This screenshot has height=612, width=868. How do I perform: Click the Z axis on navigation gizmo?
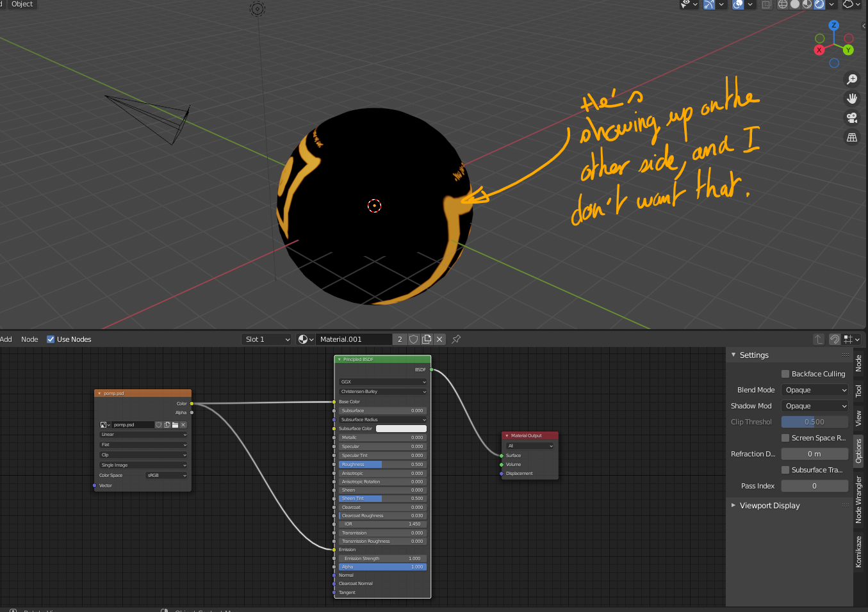click(x=833, y=26)
